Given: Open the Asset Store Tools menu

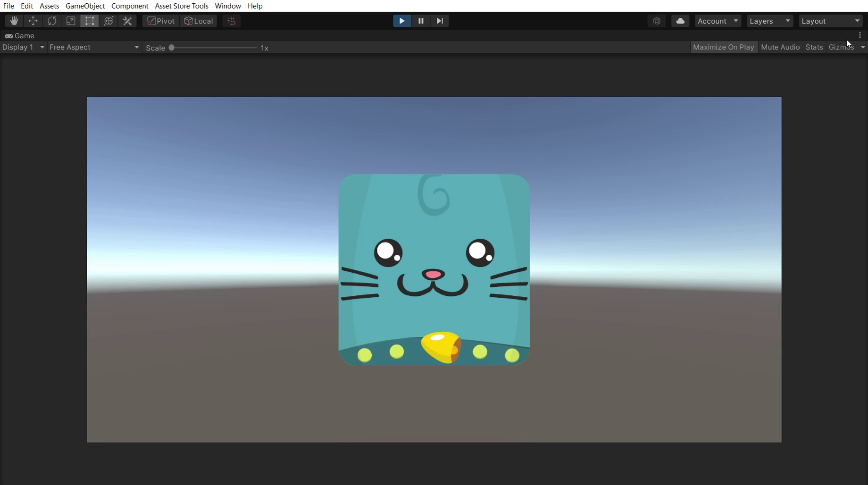Looking at the screenshot, I should coord(182,6).
